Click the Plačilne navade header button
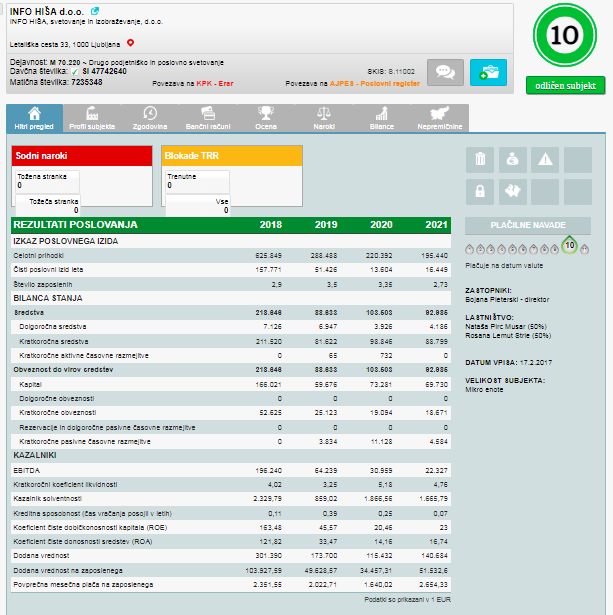Screen dimensions: 613x615 click(528, 226)
